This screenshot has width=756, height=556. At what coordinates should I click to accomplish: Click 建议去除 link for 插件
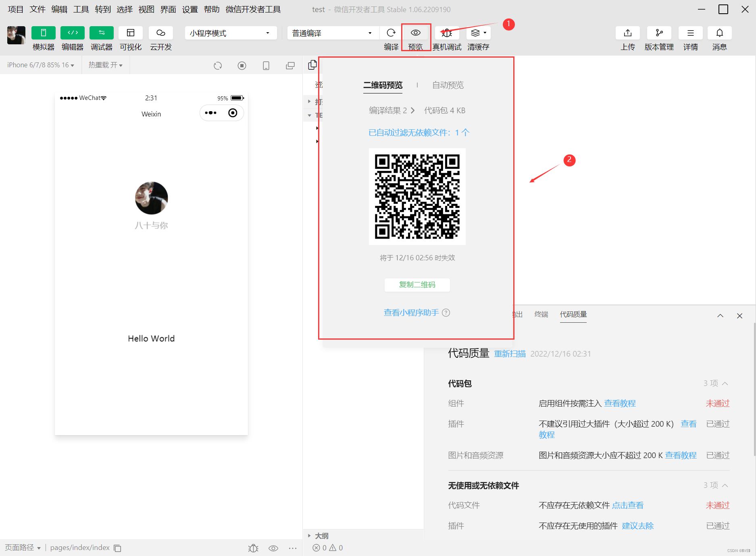pyautogui.click(x=637, y=526)
